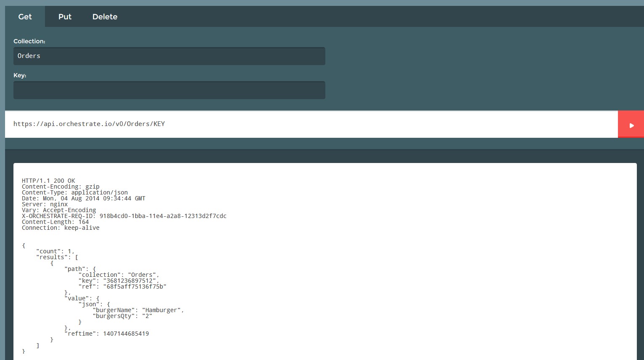Open the Delete tab

[x=105, y=17]
